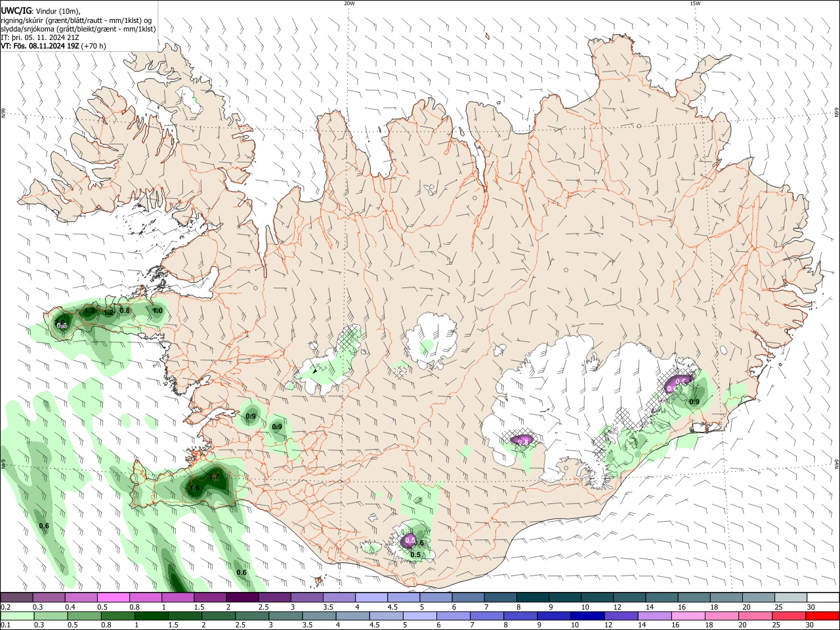Click the 'IT: þri. 05. 11. 2024 21Z' line
This screenshot has height=630, width=840.
pos(40,37)
